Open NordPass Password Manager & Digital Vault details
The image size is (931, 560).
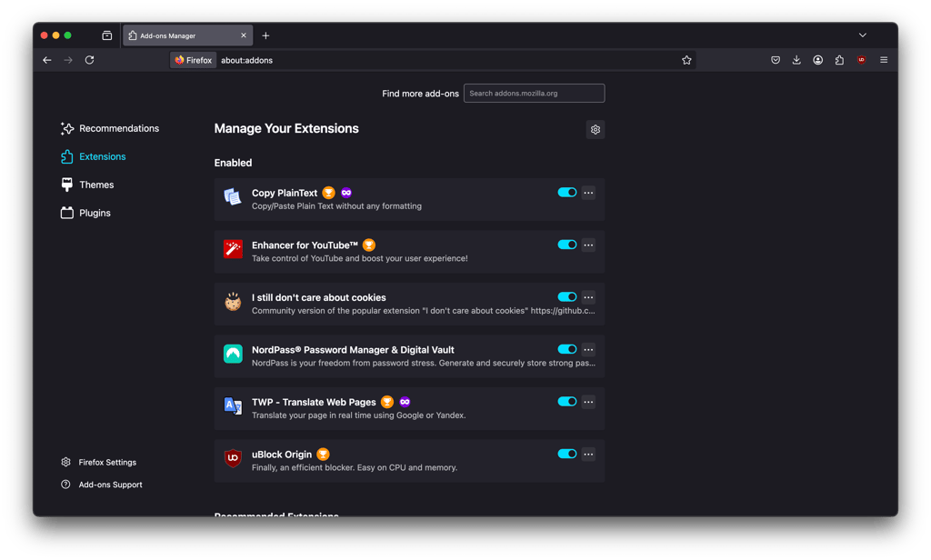(x=353, y=350)
